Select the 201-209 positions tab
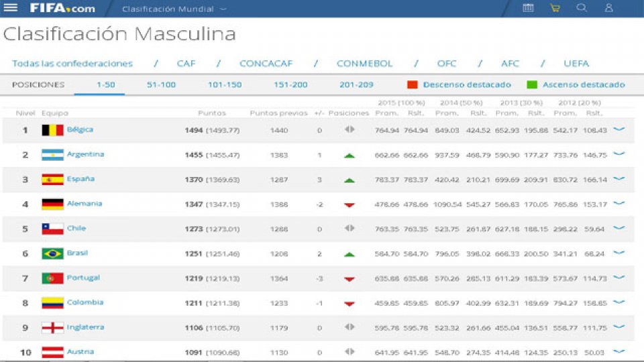Screen dimensions: 644x362 point(356,85)
